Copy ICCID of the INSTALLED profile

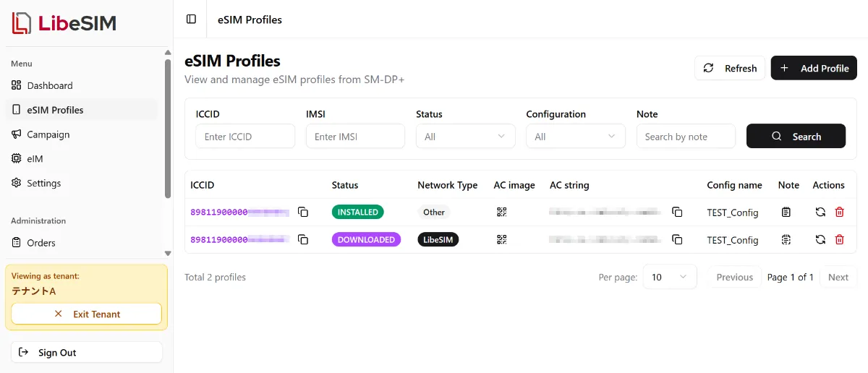(x=303, y=212)
